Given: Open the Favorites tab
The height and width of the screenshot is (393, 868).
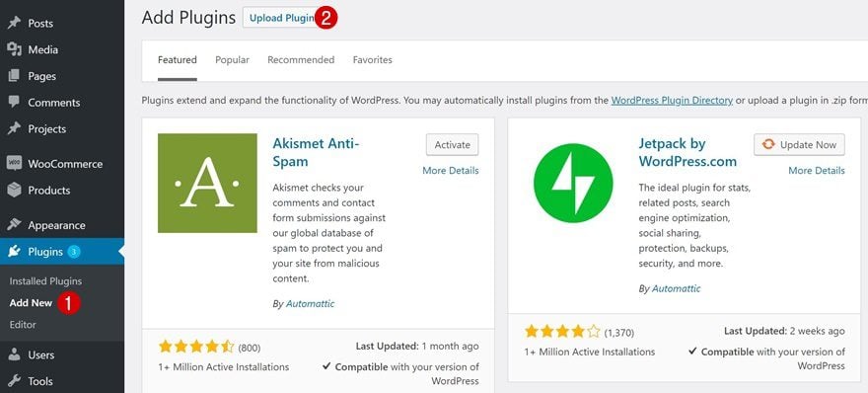Looking at the screenshot, I should click(x=373, y=60).
